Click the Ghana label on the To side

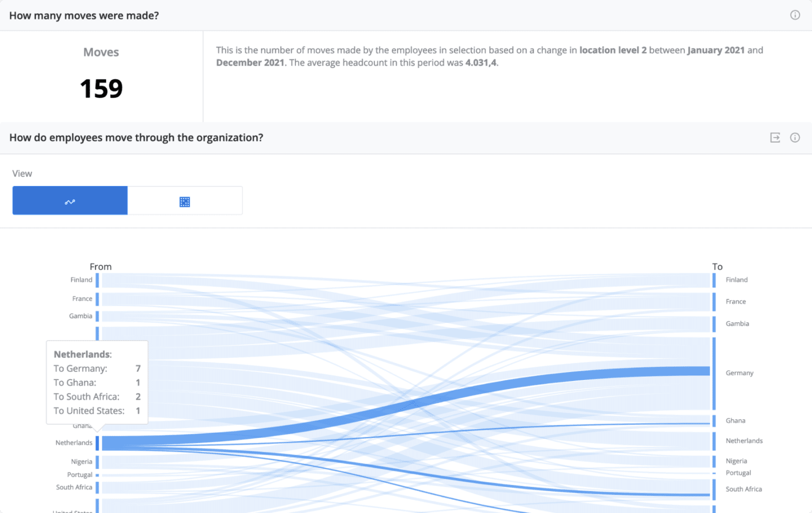pos(736,421)
